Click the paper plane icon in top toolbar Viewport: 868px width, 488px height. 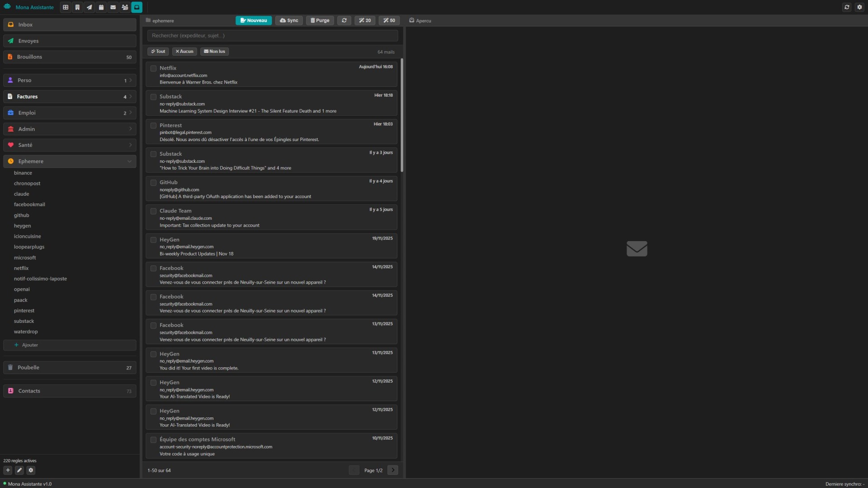[90, 7]
